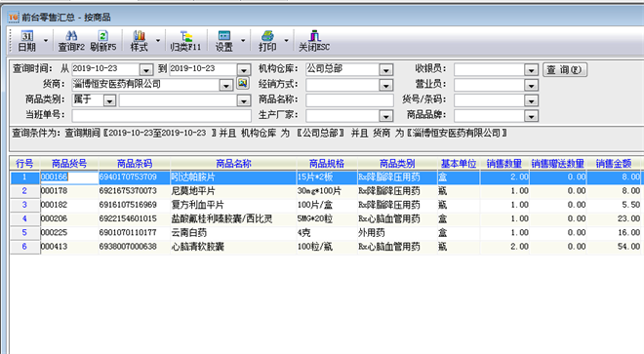This screenshot has width=644, height=354.
Task: Click into the 当班单号 input field
Action: (161, 115)
